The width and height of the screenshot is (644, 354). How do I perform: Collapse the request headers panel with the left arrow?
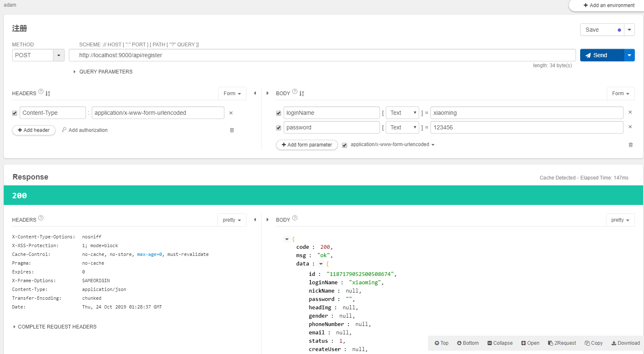point(255,93)
